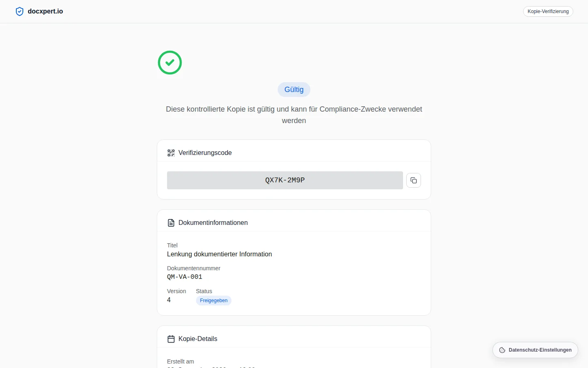588x368 pixels.
Task: Click the version number 4
Action: coord(169,300)
